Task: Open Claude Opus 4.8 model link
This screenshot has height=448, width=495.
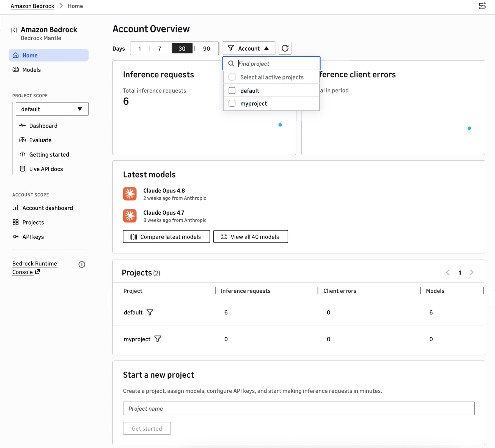Action: [x=164, y=190]
